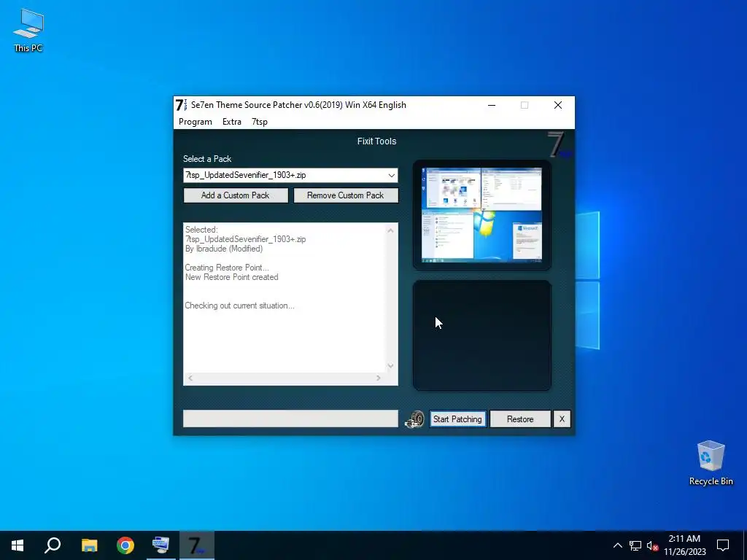The height and width of the screenshot is (560, 747).
Task: Open File Explorer from taskbar
Action: tap(89, 545)
